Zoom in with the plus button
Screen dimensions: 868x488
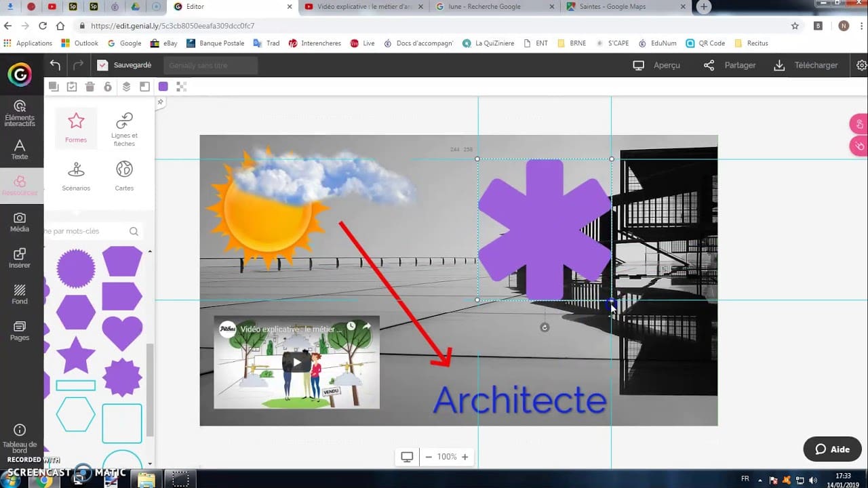tap(465, 457)
